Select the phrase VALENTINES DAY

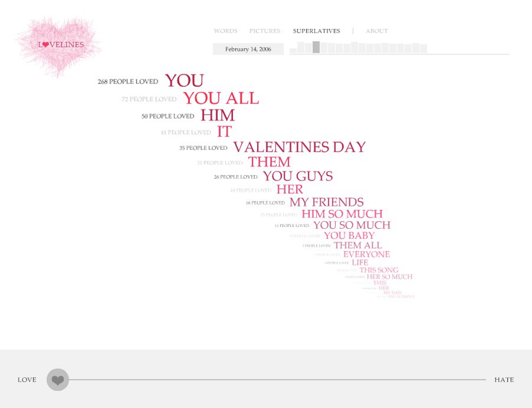pos(299,147)
